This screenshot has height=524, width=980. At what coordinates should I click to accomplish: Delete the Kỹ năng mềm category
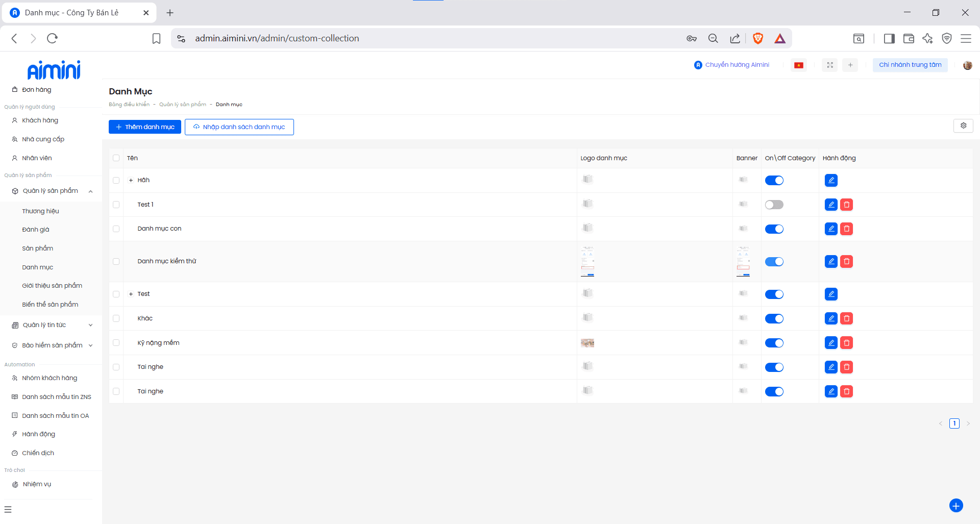point(846,343)
